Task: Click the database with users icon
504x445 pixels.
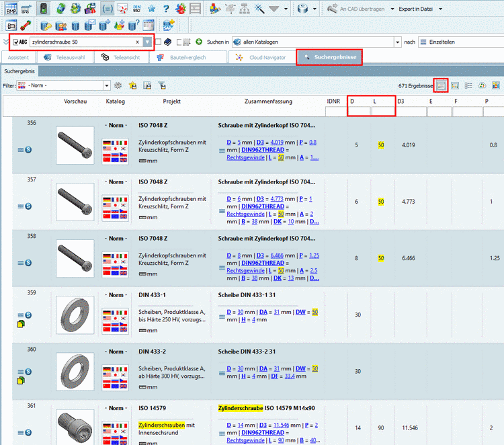Action: coord(60,25)
